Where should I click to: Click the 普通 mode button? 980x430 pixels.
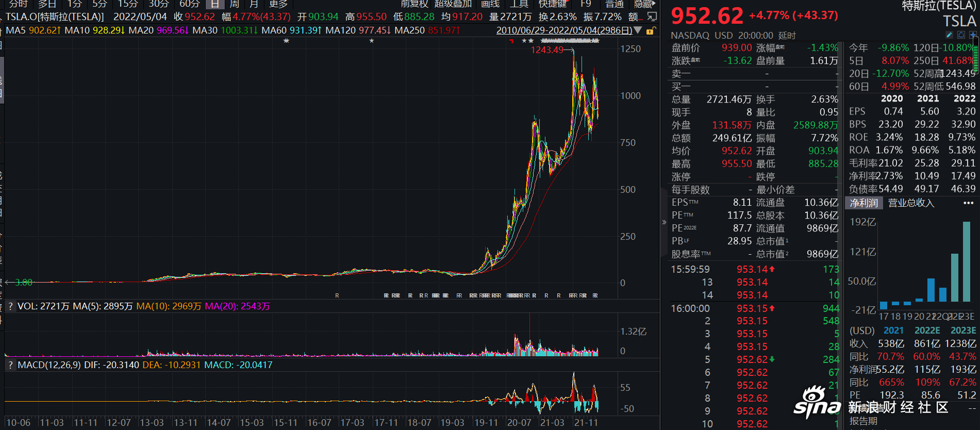point(614,4)
